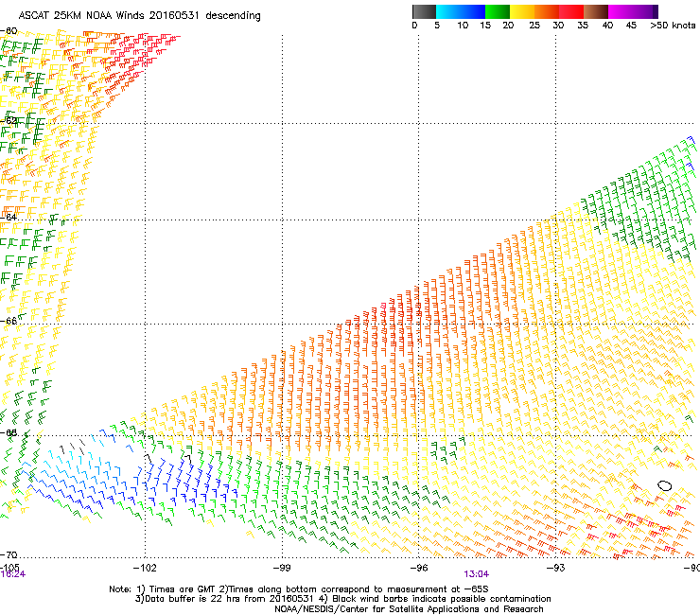Image resolution: width=700 pixels, height=615 pixels.
Task: Click the '-102' longitude axis label
Action: tap(145, 568)
